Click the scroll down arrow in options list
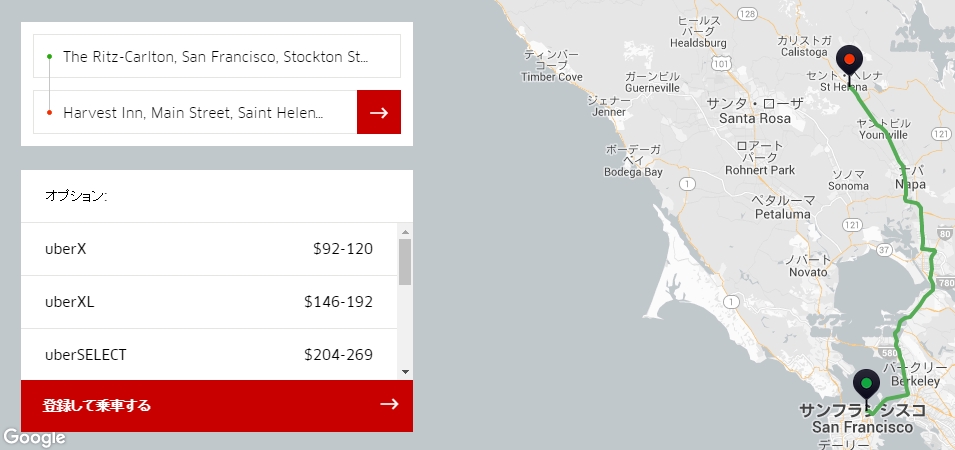Screen dimensions: 955x450 tap(405, 372)
